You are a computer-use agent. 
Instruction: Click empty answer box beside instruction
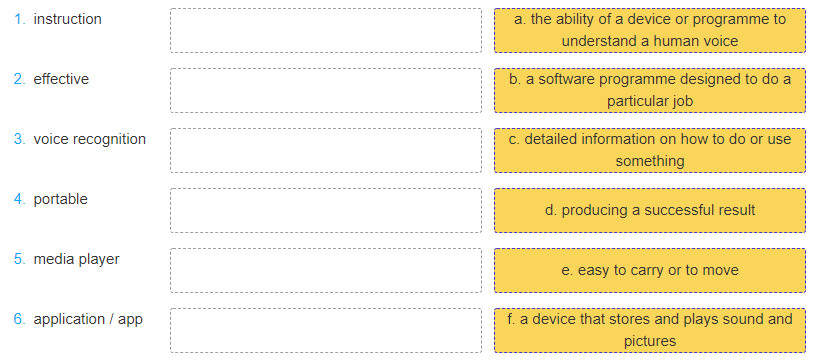(326, 30)
